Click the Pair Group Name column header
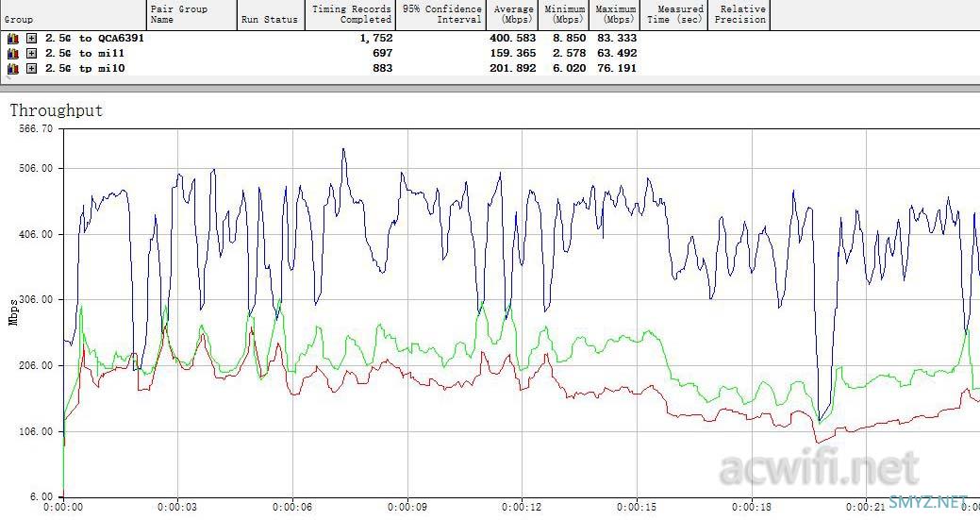Screen dimensions: 980x520 click(x=191, y=15)
